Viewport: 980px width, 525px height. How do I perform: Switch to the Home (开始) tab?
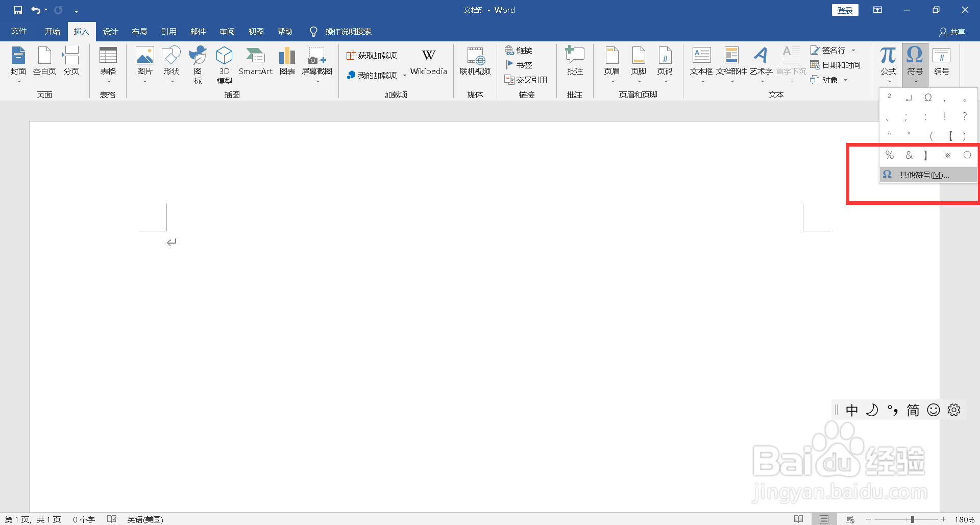(x=52, y=31)
